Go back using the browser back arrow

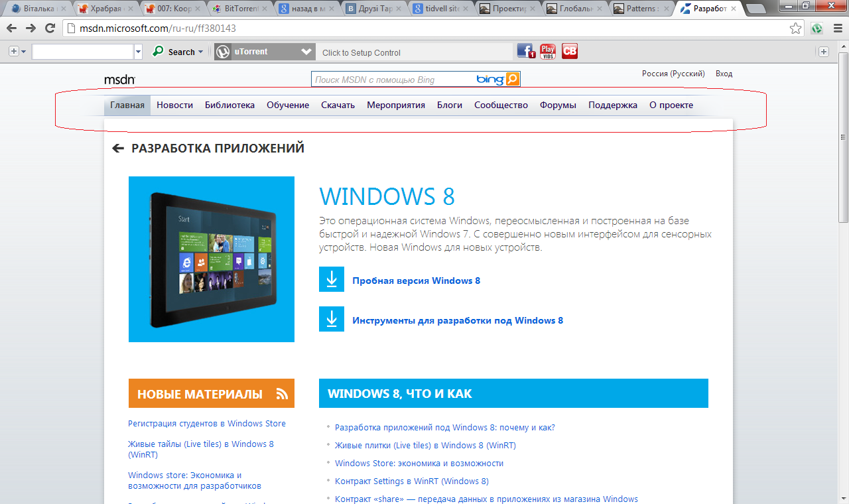pyautogui.click(x=11, y=29)
